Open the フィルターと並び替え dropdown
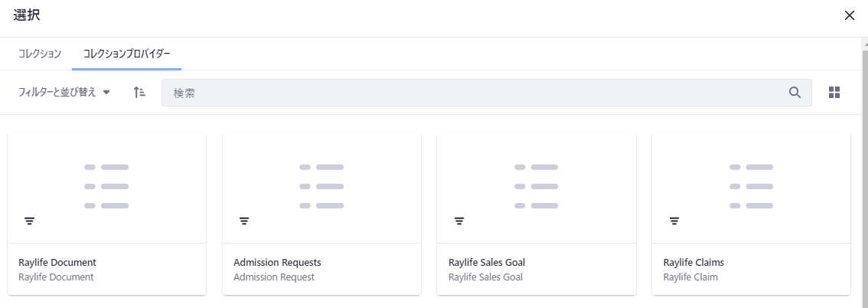868x308 pixels. point(64,93)
